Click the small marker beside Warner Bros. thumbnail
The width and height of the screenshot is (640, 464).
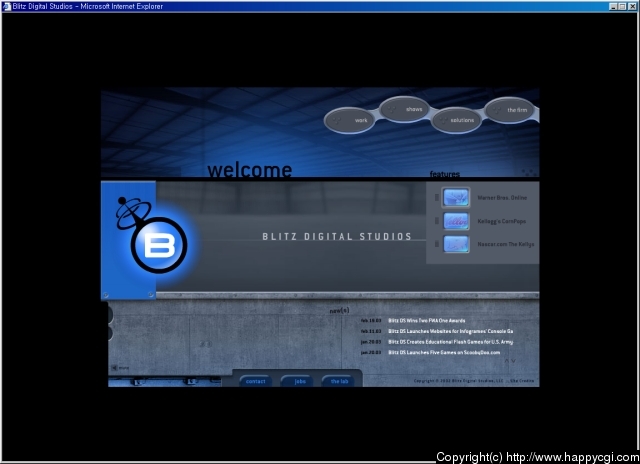click(x=437, y=198)
